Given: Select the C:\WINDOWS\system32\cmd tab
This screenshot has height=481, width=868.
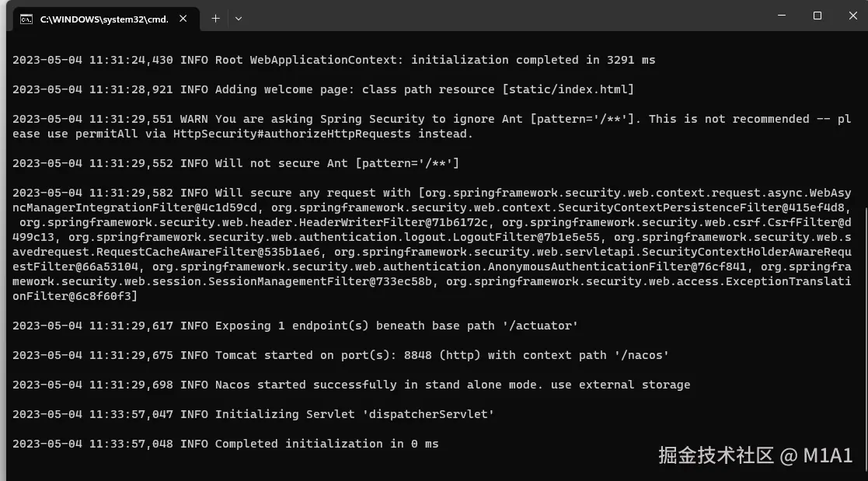Looking at the screenshot, I should (105, 19).
